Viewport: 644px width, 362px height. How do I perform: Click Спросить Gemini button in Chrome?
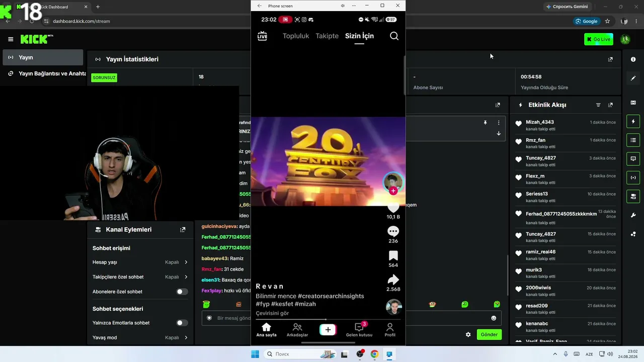[x=567, y=7]
